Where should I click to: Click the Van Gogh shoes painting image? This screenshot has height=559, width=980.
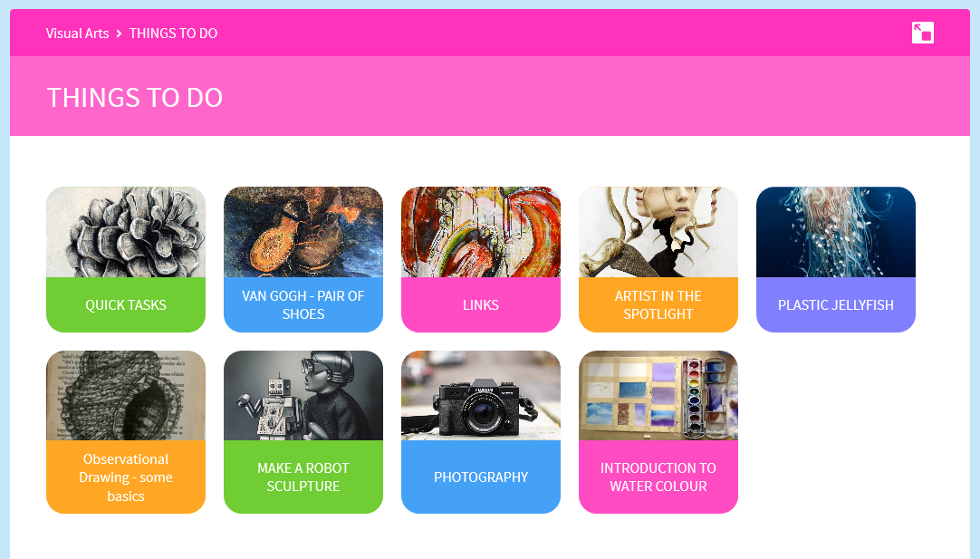click(303, 232)
